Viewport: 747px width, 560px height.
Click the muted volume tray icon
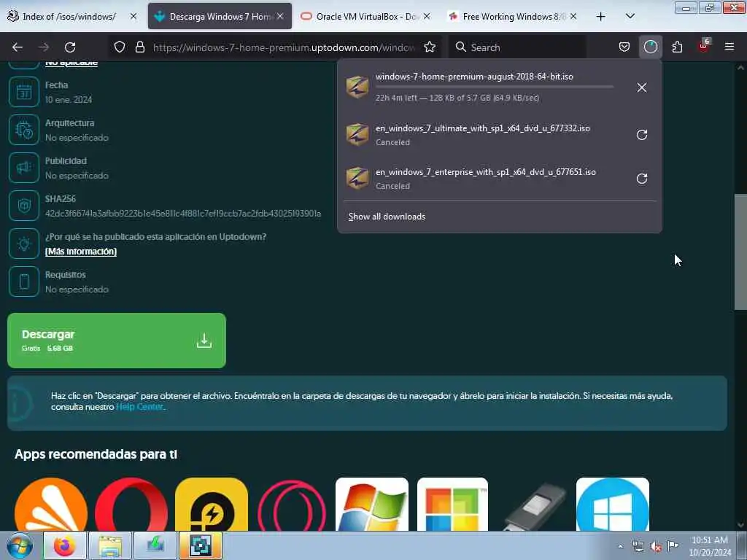click(x=656, y=546)
